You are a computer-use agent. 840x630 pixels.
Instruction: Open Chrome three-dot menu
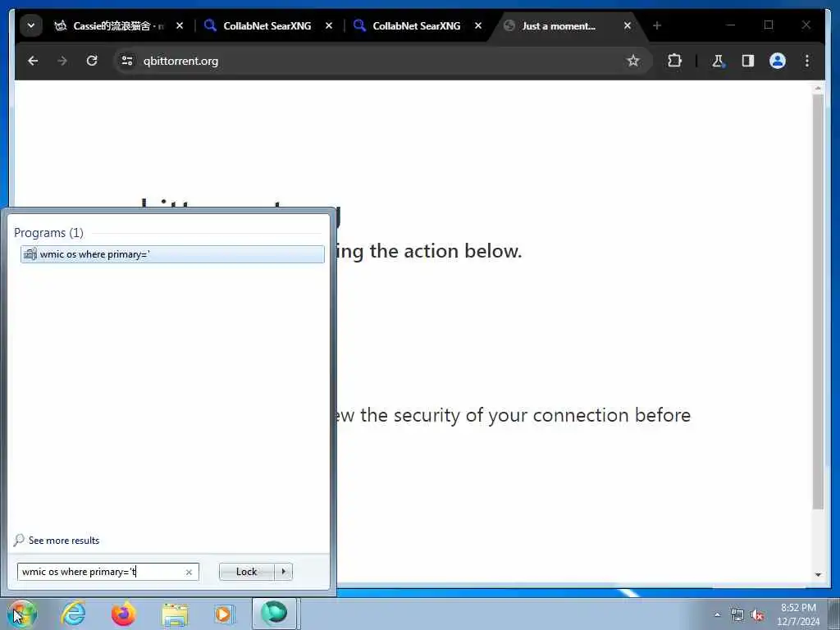point(807,61)
